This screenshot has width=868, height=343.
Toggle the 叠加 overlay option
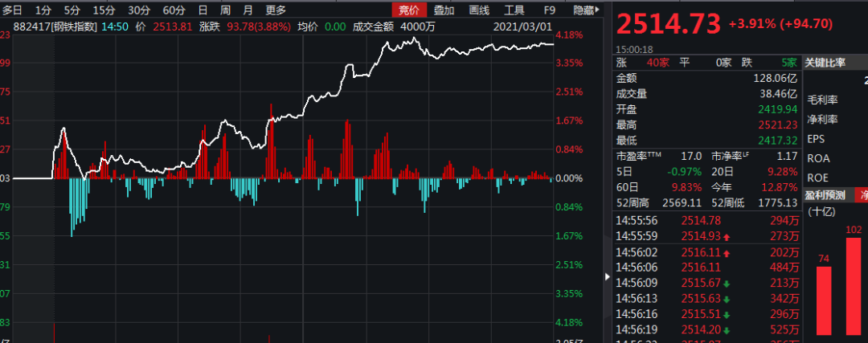[444, 10]
